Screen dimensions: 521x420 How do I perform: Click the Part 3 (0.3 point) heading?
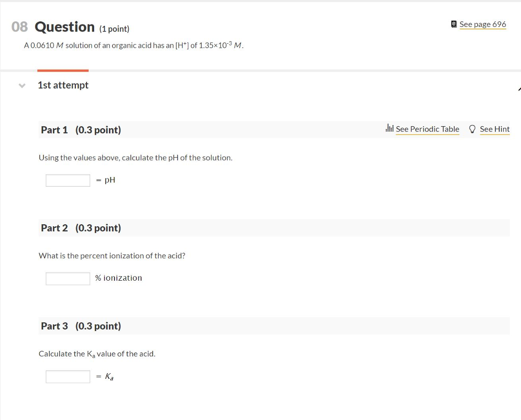coord(81,326)
